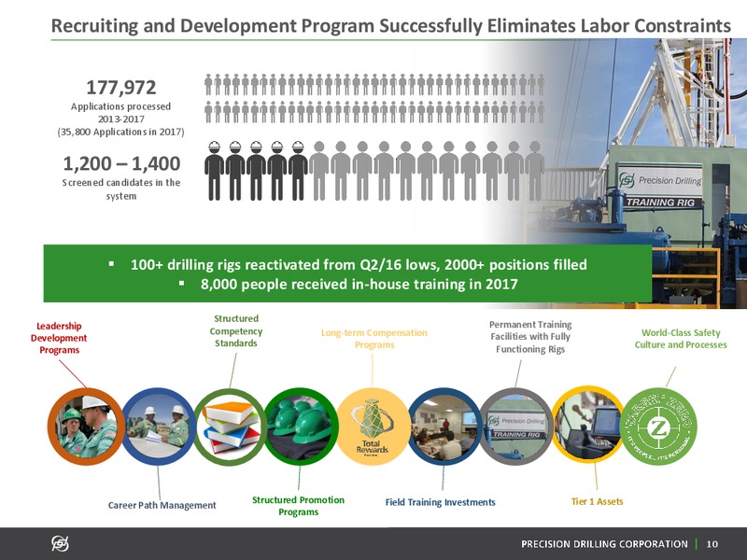Click the classroom field training circle photo
Screen dimensions: 747x560
445,427
